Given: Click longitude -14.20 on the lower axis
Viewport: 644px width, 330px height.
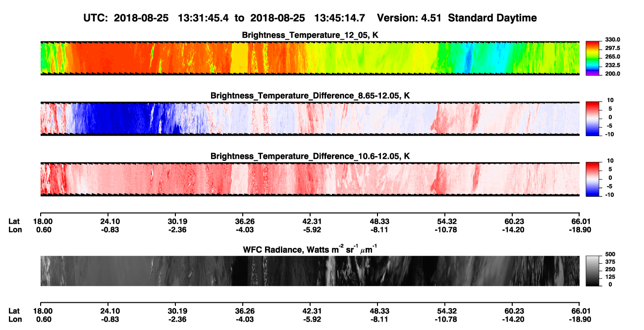Looking at the screenshot, I should pyautogui.click(x=513, y=319).
